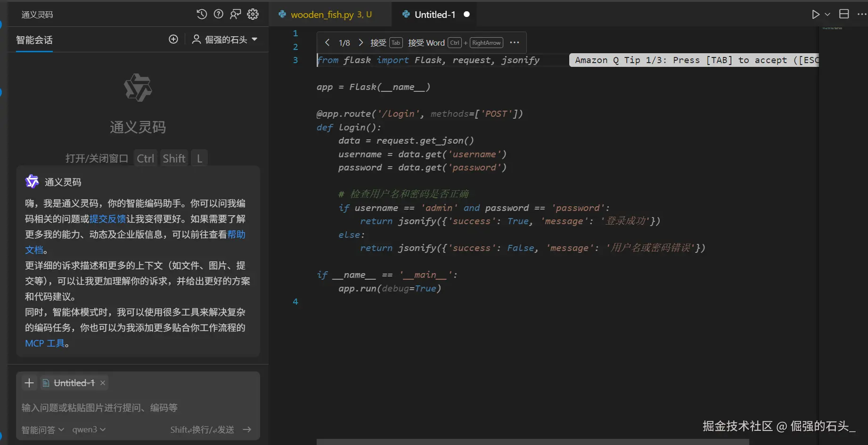The width and height of the screenshot is (868, 445).
Task: Click the Run Python file play icon
Action: pyautogui.click(x=815, y=15)
